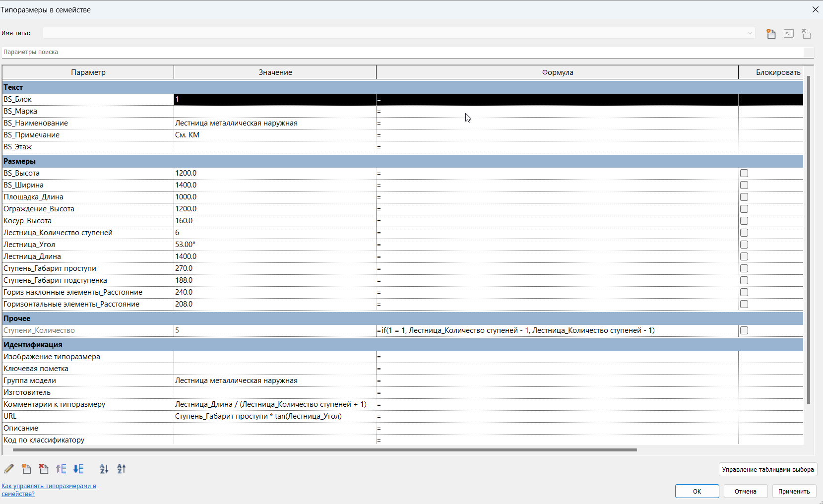
Task: Check lock for Горизонтальные элементы_Расстояние
Action: 744,304
